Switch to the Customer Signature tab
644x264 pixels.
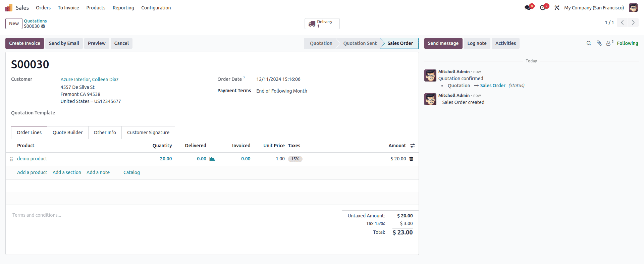[x=148, y=133]
